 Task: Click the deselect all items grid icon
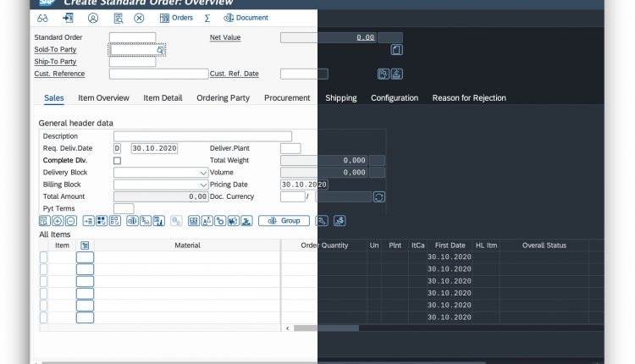[x=115, y=221]
